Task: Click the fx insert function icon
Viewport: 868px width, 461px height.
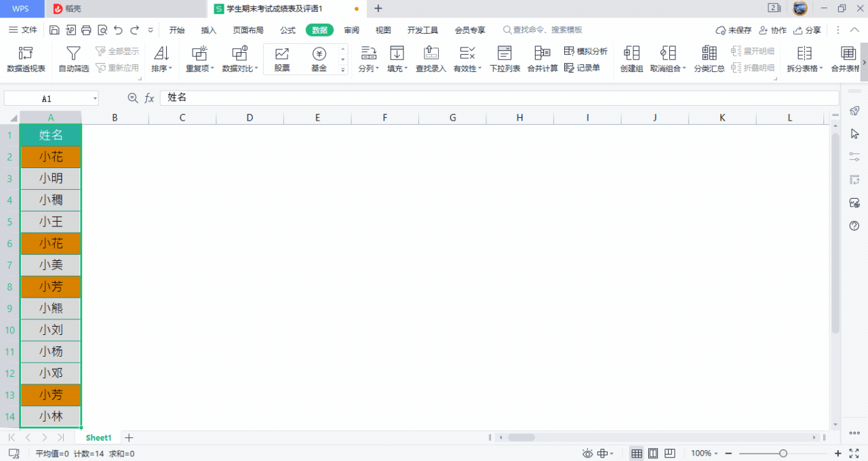Action: [x=149, y=98]
